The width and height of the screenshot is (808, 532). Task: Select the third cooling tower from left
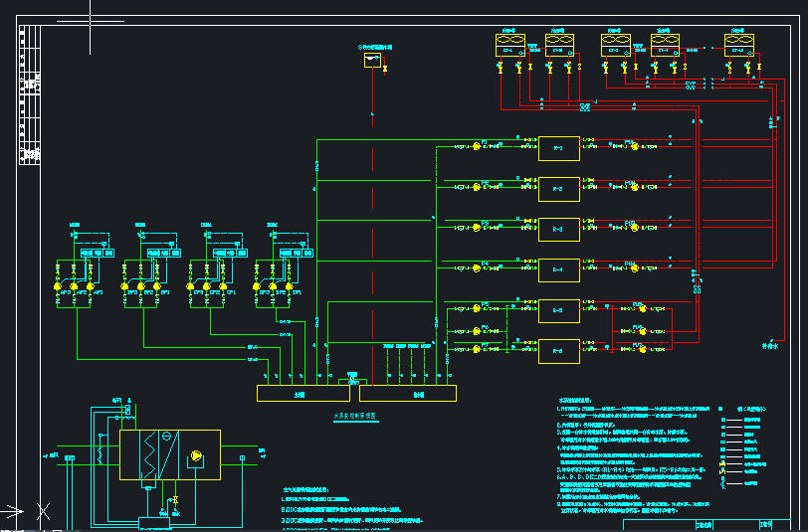(x=616, y=45)
